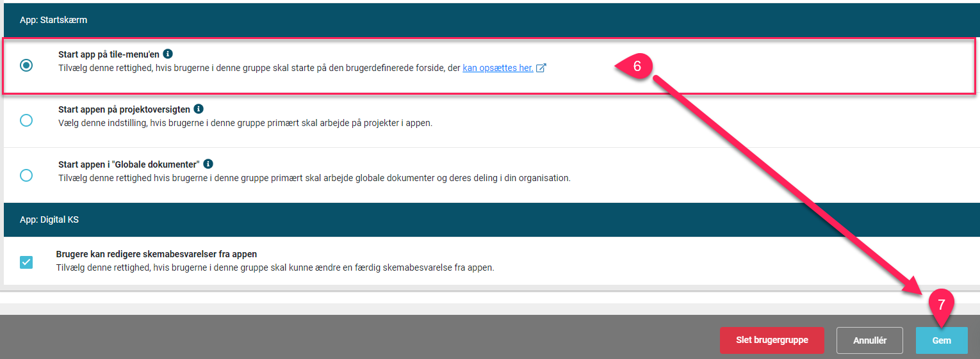Click description mentioning 'ændre en færdig skemabesvarelse'
Image resolution: width=980 pixels, height=359 pixels.
point(275,268)
